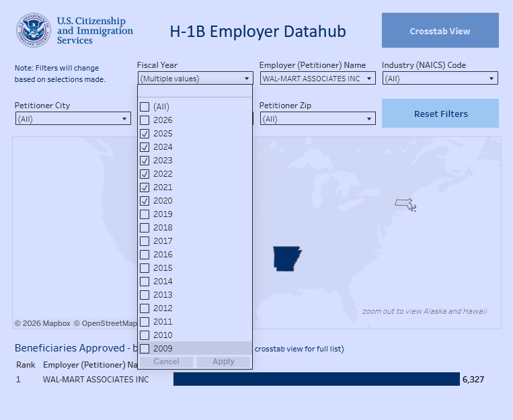This screenshot has height=420, width=513.
Task: Clear the 2020 fiscal year checkbox
Action: point(145,201)
